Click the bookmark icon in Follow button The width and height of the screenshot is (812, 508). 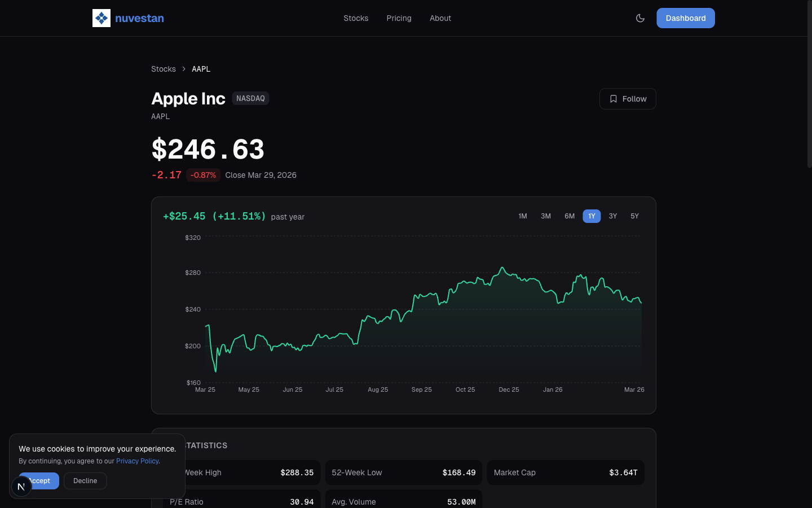614,99
